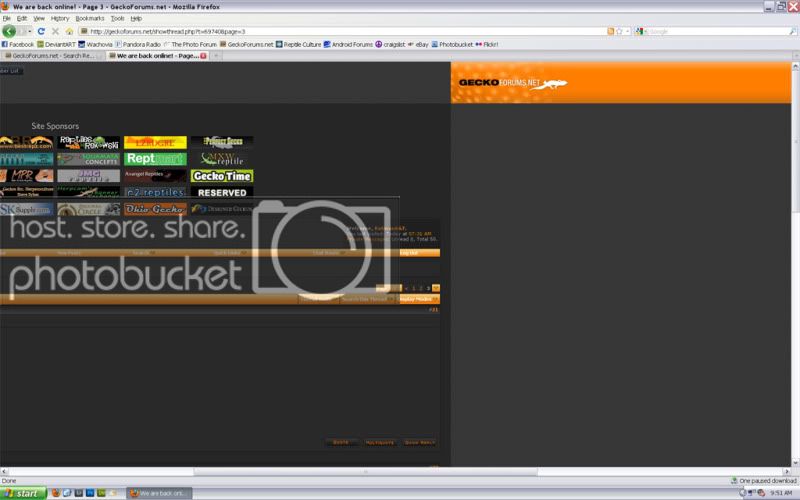Click the vertical scrollbar down arrow

(x=795, y=463)
